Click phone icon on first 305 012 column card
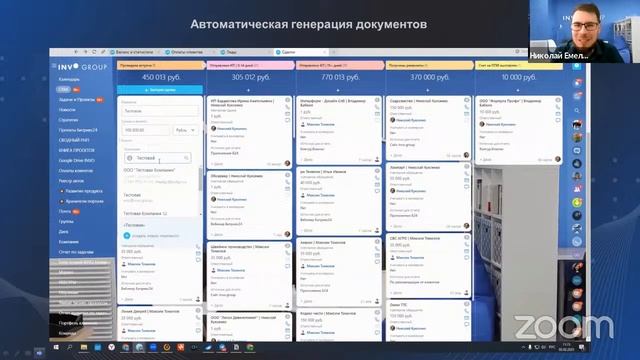The image size is (640, 360). 288,107
